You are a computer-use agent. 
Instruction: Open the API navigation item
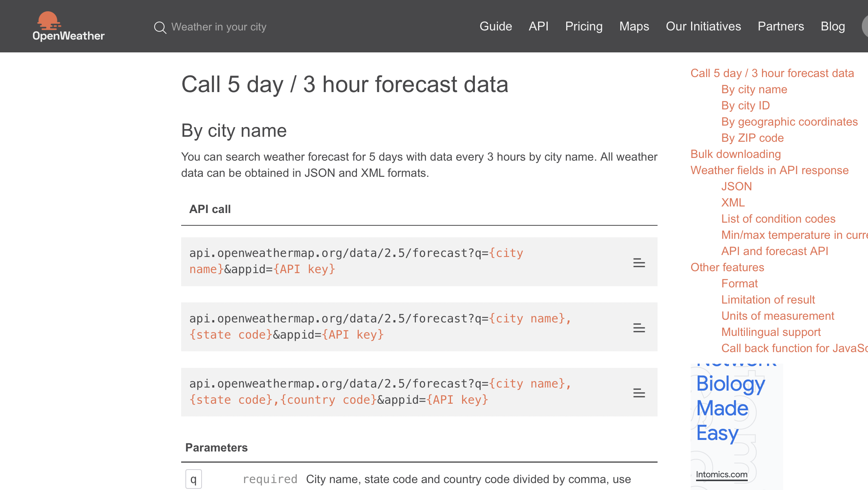click(x=538, y=26)
